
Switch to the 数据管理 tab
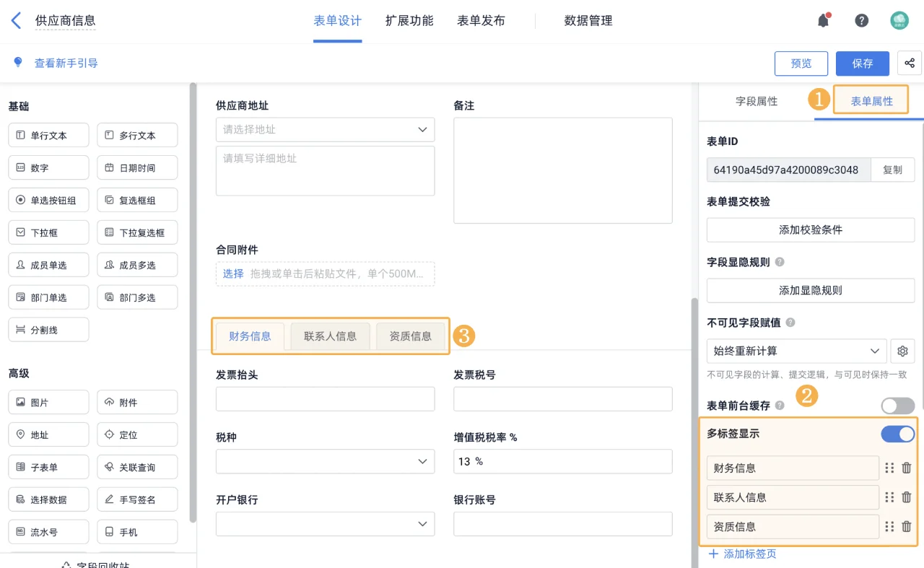tap(588, 20)
